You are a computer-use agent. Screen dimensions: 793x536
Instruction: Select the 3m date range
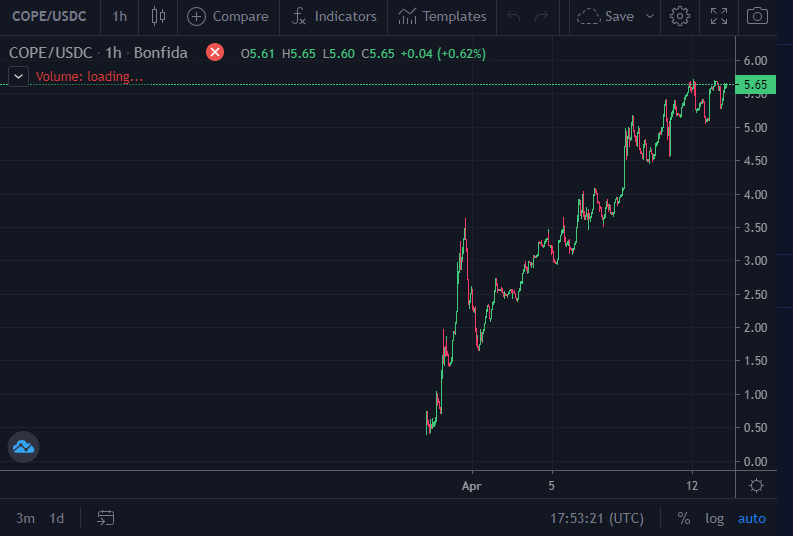[x=25, y=518]
